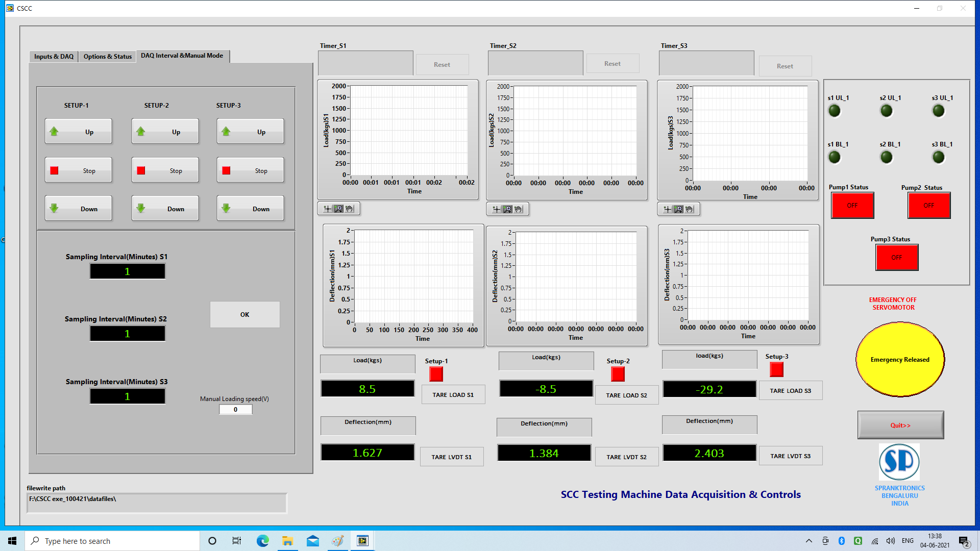Toggle the Pump3 Status OFF switch
Screen dimensions: 980x551
(896, 258)
